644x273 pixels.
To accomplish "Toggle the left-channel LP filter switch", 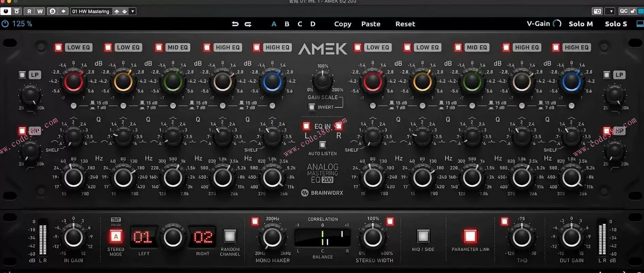I will coord(22,75).
